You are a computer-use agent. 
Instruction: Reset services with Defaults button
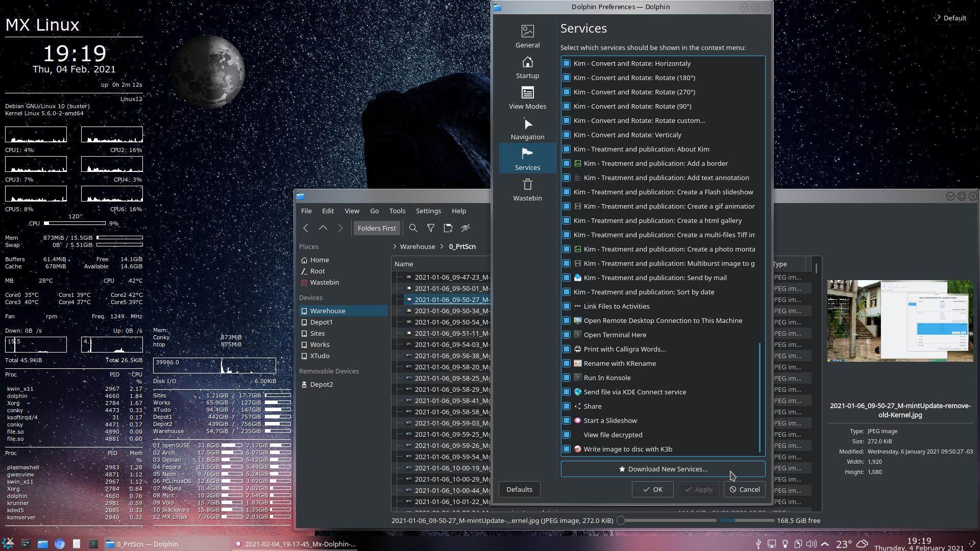click(519, 489)
